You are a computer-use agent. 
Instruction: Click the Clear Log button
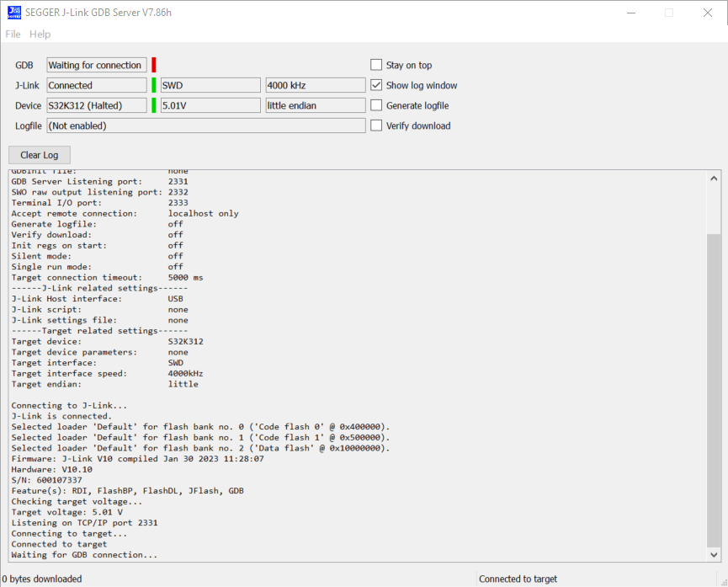tap(39, 154)
